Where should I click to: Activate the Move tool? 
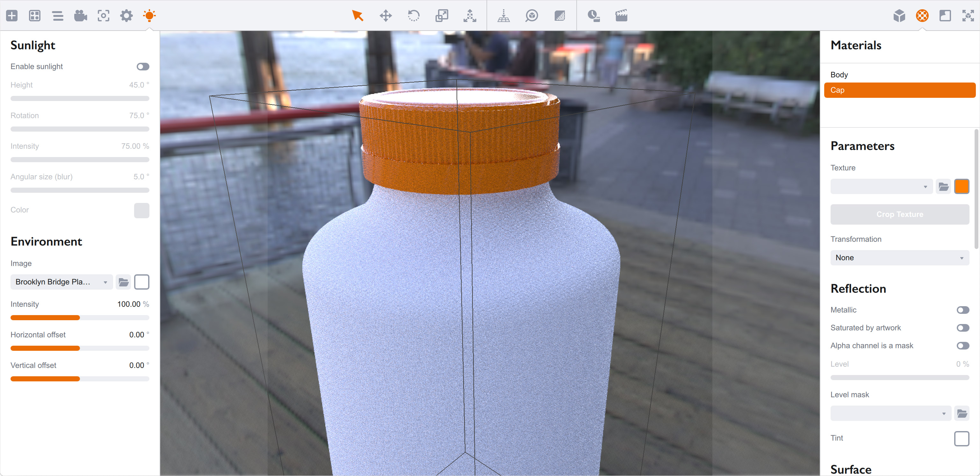coord(386,16)
